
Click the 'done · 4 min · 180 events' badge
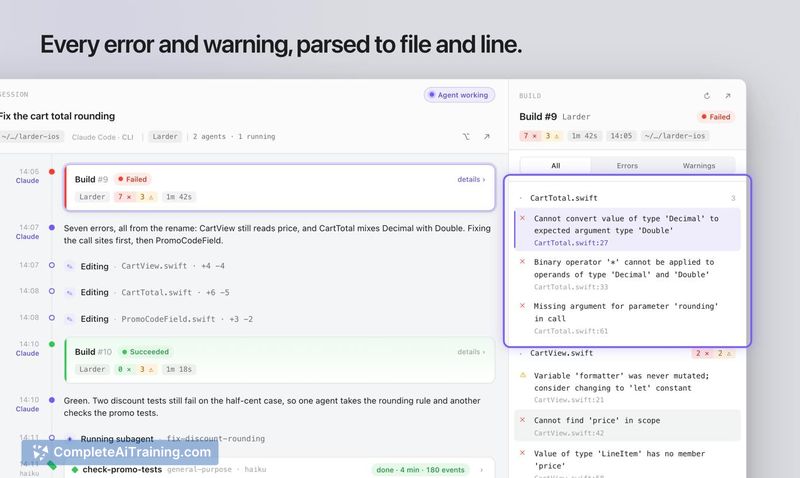(420, 470)
